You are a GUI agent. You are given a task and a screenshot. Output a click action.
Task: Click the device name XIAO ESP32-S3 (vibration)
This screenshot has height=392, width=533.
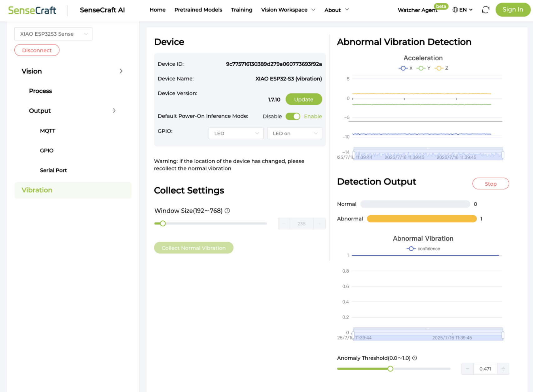(289, 78)
